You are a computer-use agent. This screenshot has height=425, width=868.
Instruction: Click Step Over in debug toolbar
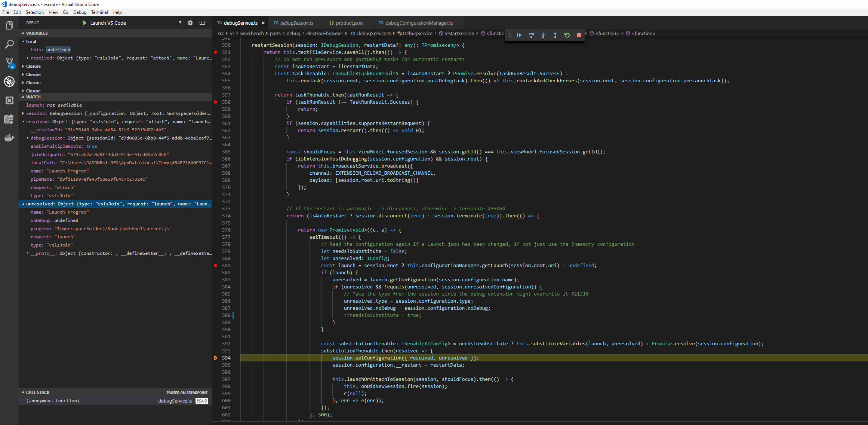(x=531, y=35)
